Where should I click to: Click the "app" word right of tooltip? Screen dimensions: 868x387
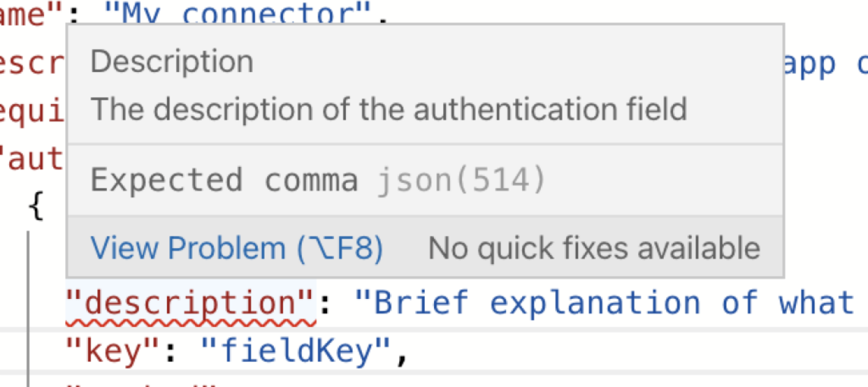point(810,66)
